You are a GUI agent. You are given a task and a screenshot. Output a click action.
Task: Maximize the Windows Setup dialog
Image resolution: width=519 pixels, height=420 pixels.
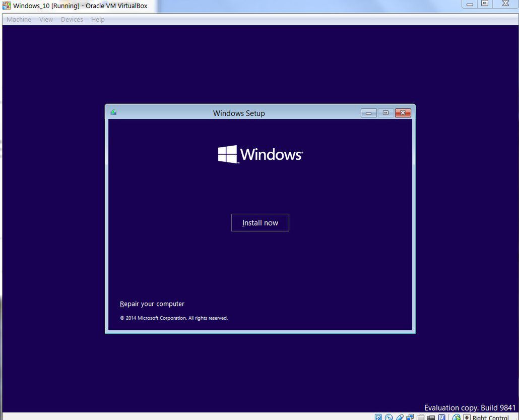[x=385, y=113]
